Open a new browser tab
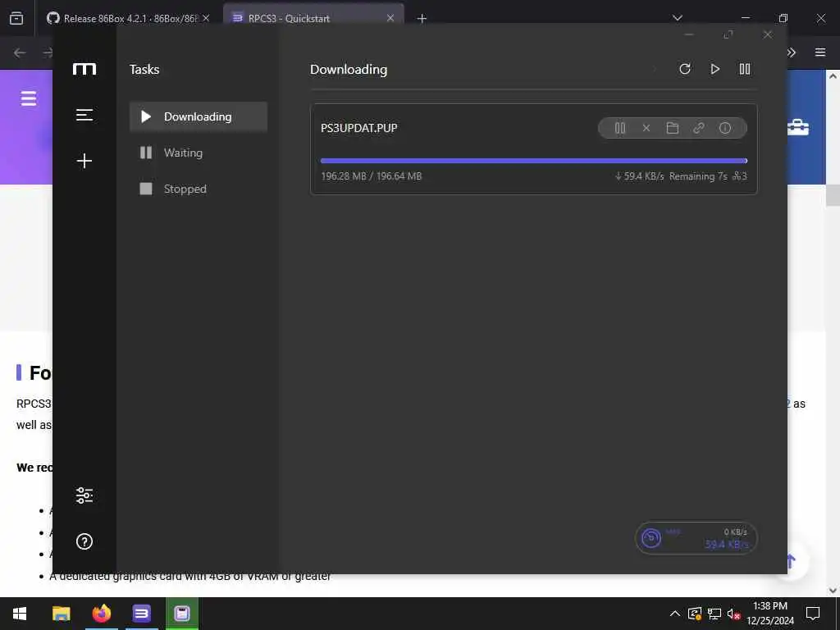 [x=422, y=18]
